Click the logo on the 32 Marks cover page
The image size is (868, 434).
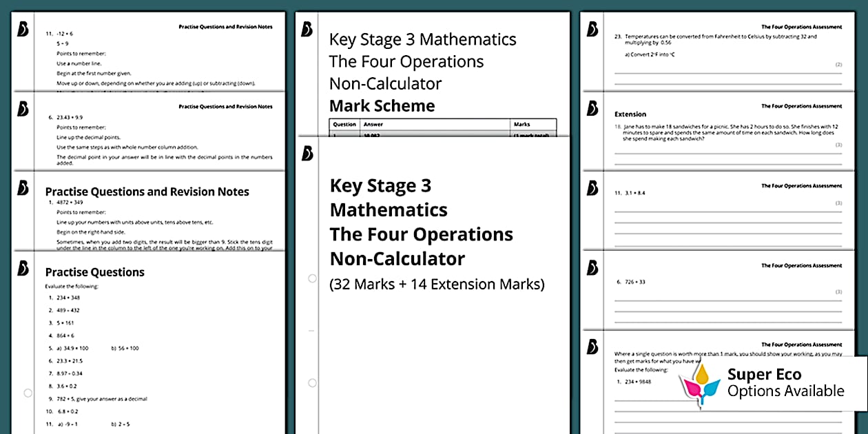click(307, 154)
